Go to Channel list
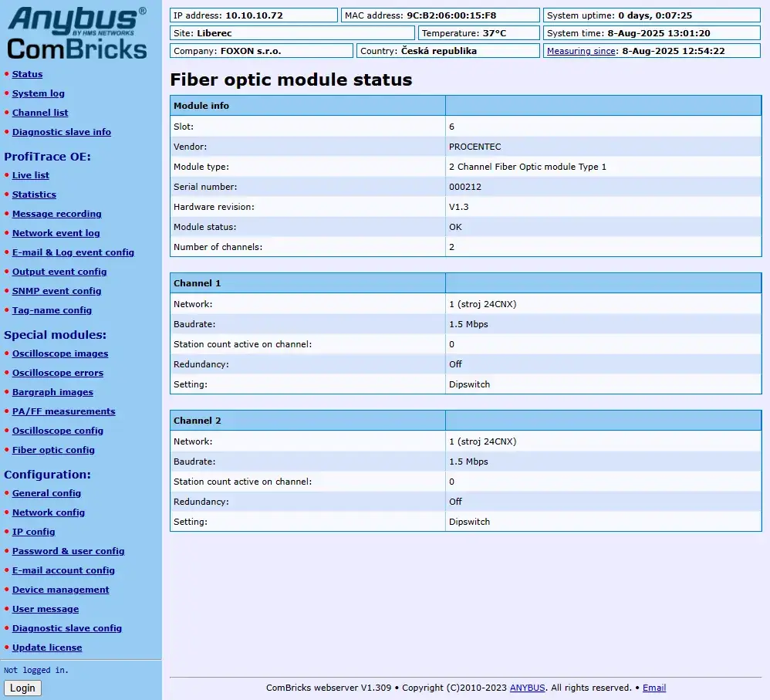The image size is (770, 700). tap(40, 113)
